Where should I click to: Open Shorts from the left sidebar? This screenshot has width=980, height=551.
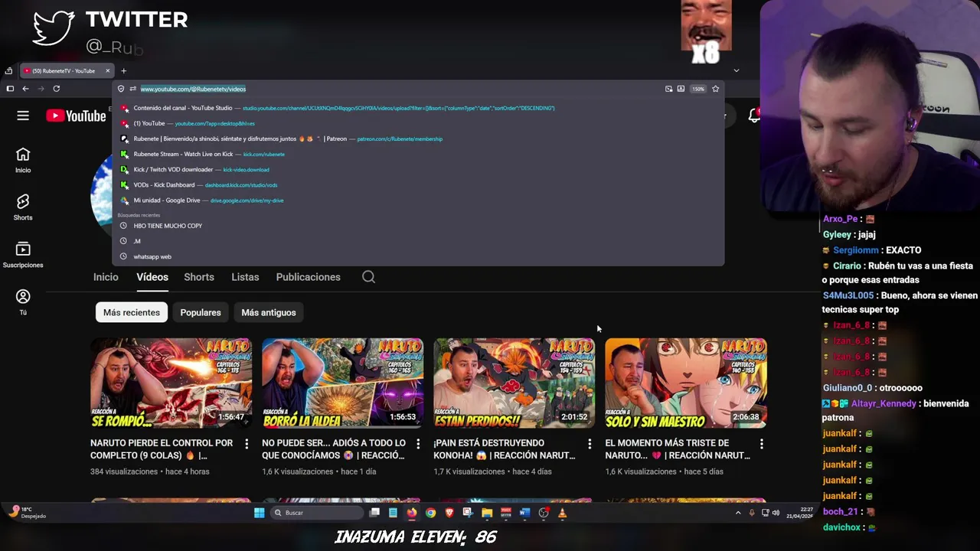(x=23, y=207)
